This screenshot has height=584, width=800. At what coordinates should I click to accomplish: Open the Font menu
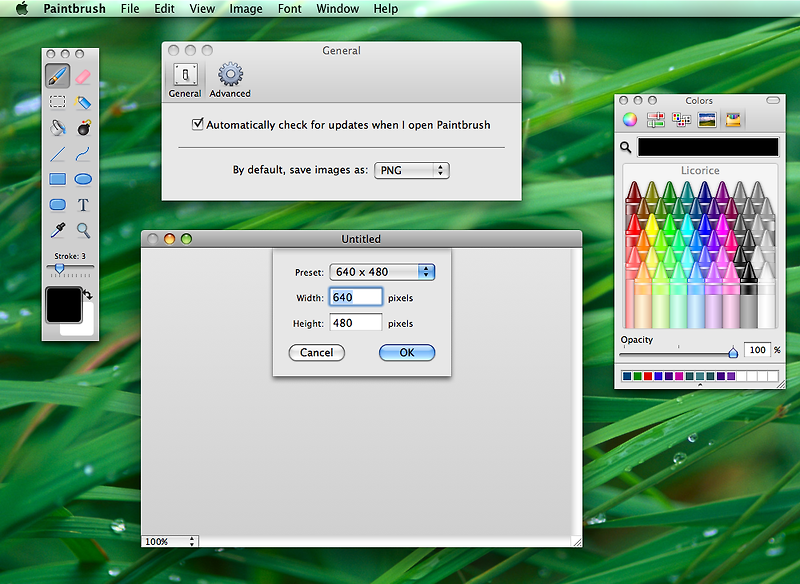pyautogui.click(x=289, y=8)
